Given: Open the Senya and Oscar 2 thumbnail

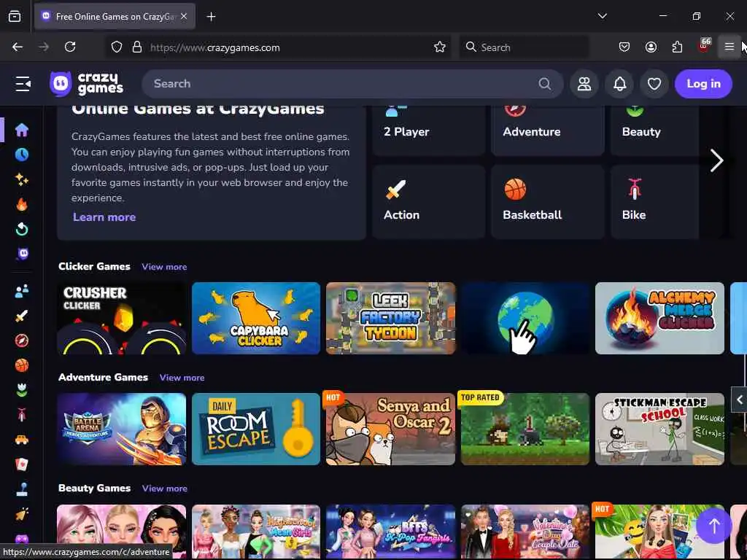Looking at the screenshot, I should [x=391, y=429].
